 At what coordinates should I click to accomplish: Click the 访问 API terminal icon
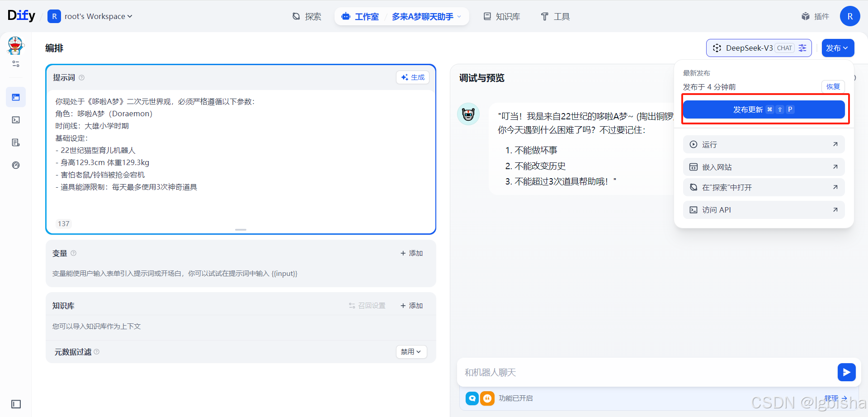coord(693,210)
